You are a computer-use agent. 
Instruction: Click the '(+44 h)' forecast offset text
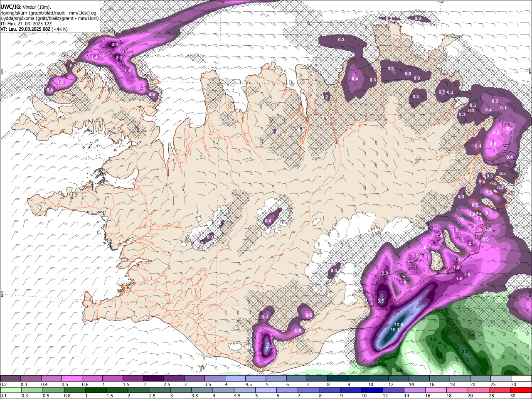click(x=60, y=29)
